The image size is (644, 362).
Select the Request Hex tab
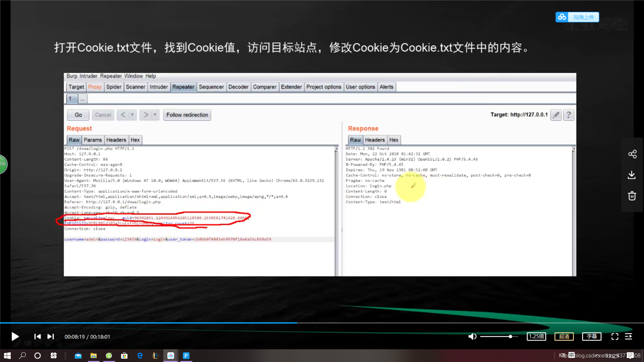click(135, 140)
